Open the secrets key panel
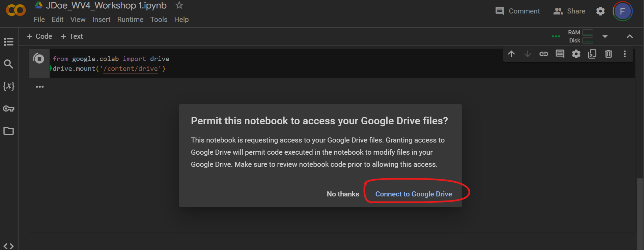The image size is (644, 250). [x=8, y=108]
